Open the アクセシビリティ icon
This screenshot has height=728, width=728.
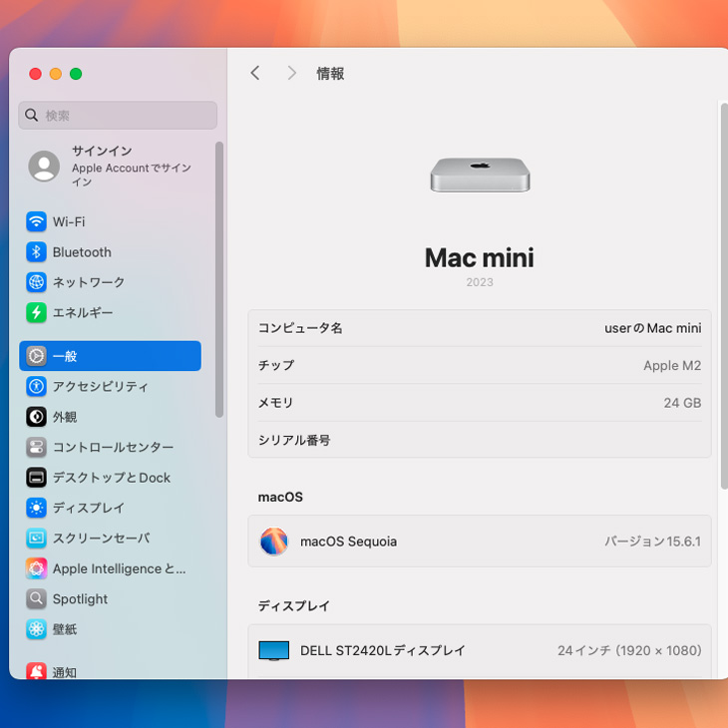point(36,386)
